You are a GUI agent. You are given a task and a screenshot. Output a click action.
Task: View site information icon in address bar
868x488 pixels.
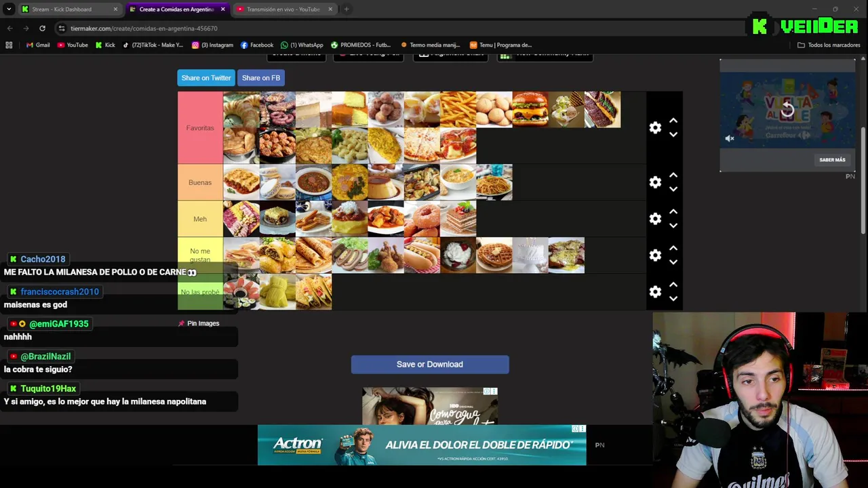62,28
